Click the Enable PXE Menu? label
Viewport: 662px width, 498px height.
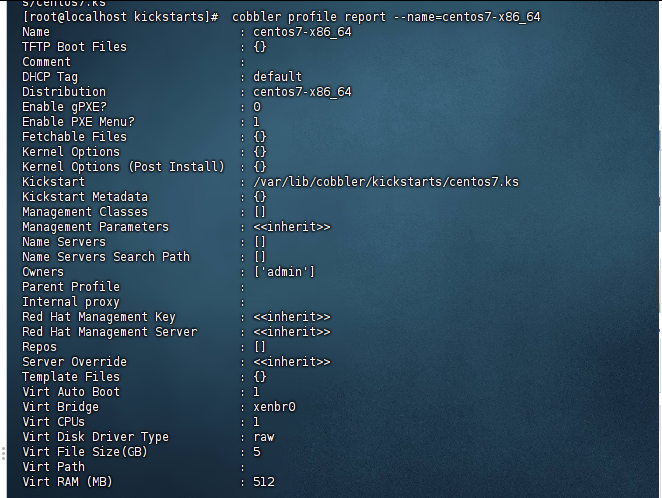78,122
